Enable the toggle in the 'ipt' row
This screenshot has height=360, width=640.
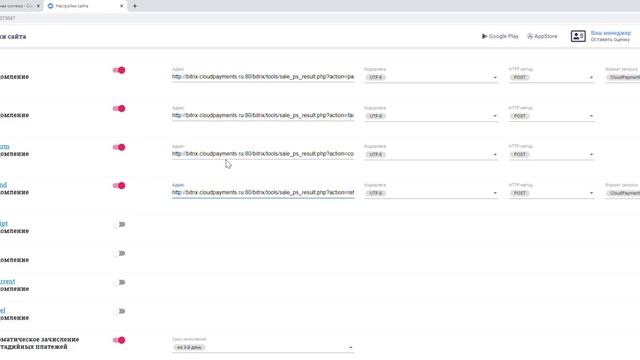119,224
